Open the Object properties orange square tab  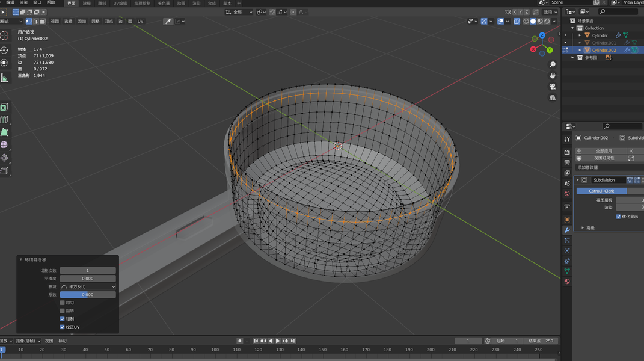[567, 220]
